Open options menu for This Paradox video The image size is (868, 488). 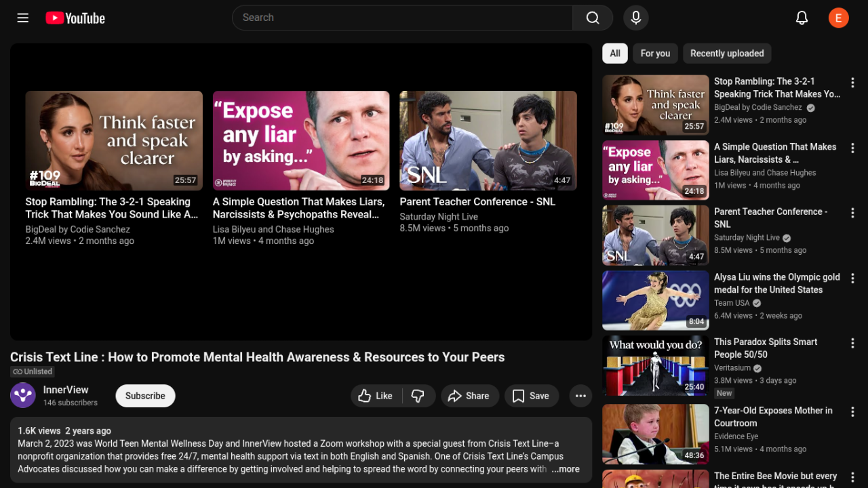pos(853,343)
